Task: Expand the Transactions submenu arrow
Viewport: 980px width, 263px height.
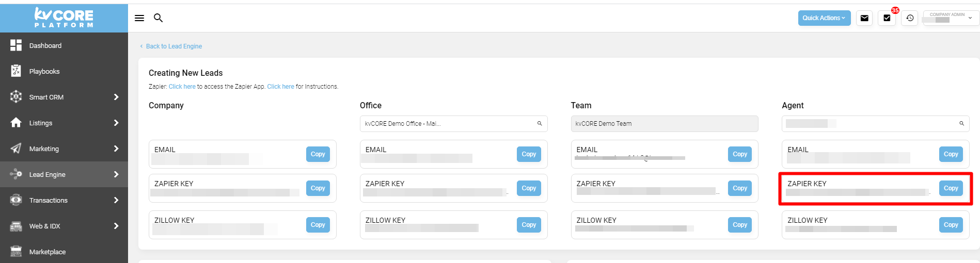Action: point(116,200)
